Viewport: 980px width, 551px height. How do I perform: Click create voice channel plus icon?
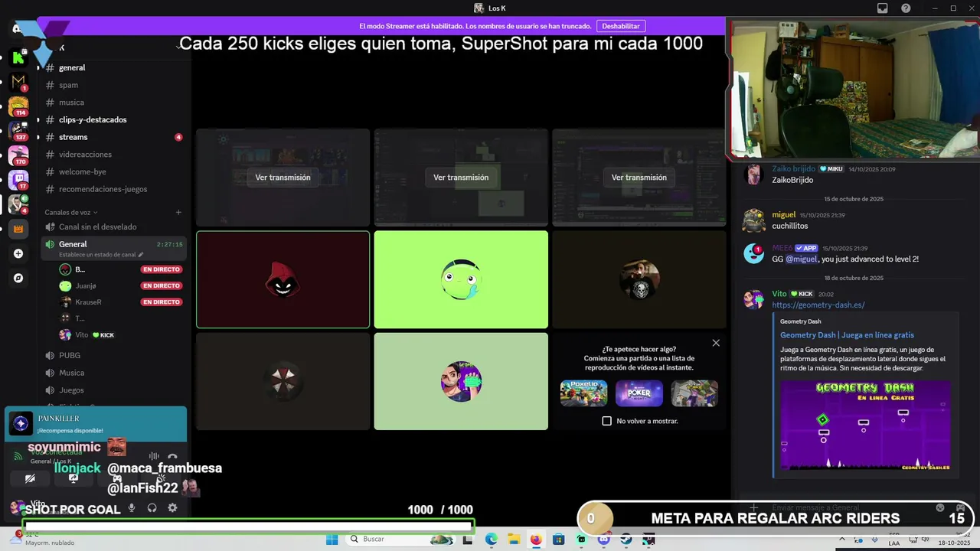(178, 212)
